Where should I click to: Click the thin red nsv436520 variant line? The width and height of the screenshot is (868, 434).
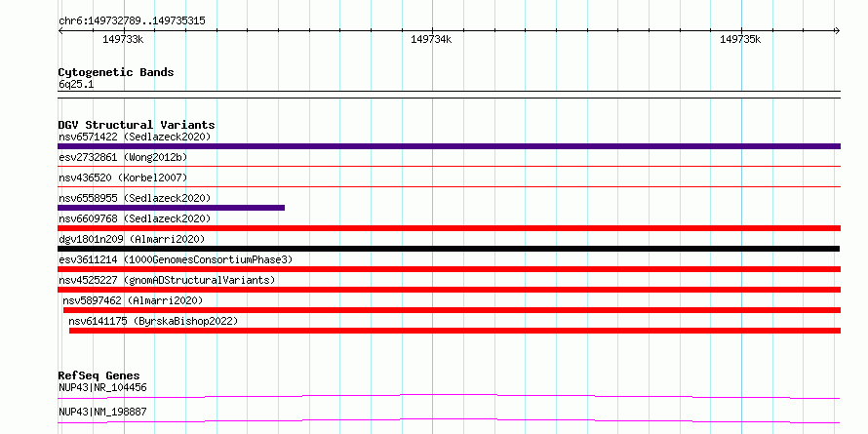[x=449, y=186]
